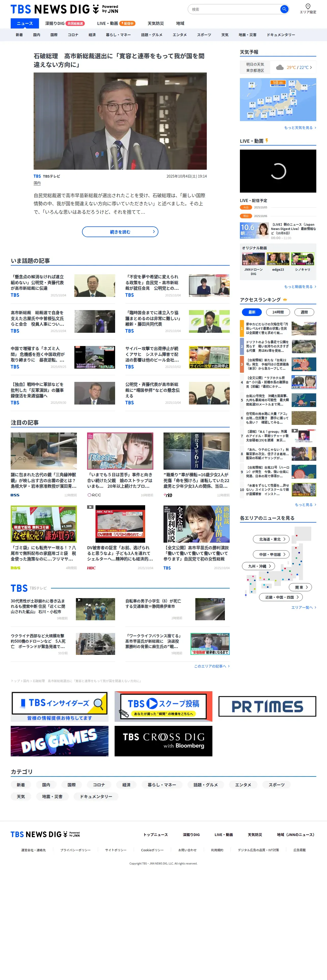The width and height of the screenshot is (327, 980).
Task: Open 新着 in the category bar
Action: pos(19,35)
